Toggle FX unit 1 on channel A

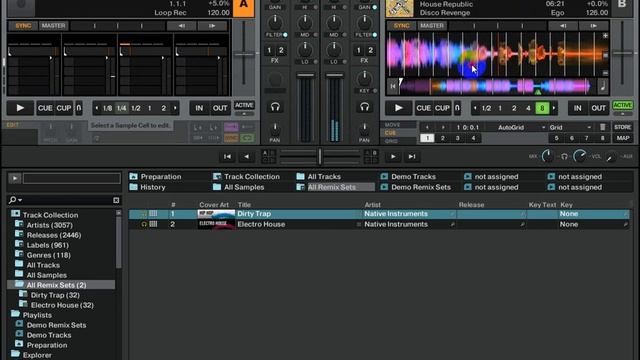coord(269,51)
